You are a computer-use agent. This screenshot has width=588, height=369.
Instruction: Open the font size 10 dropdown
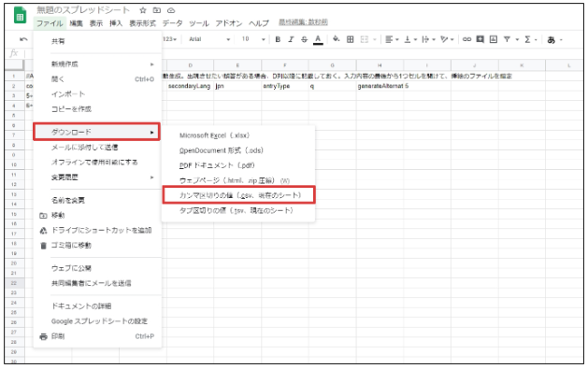253,39
